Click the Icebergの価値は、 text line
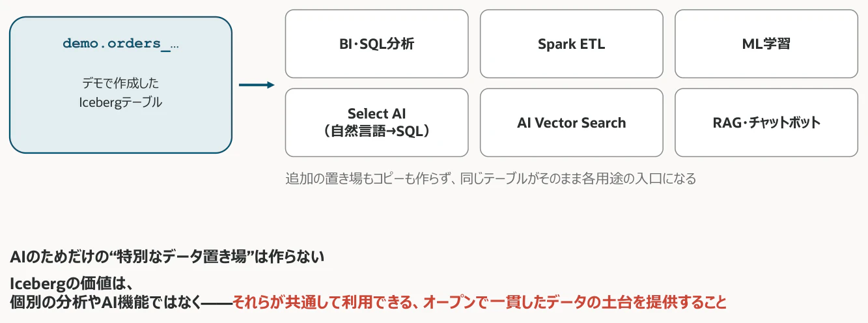868x323 pixels. tap(72, 285)
